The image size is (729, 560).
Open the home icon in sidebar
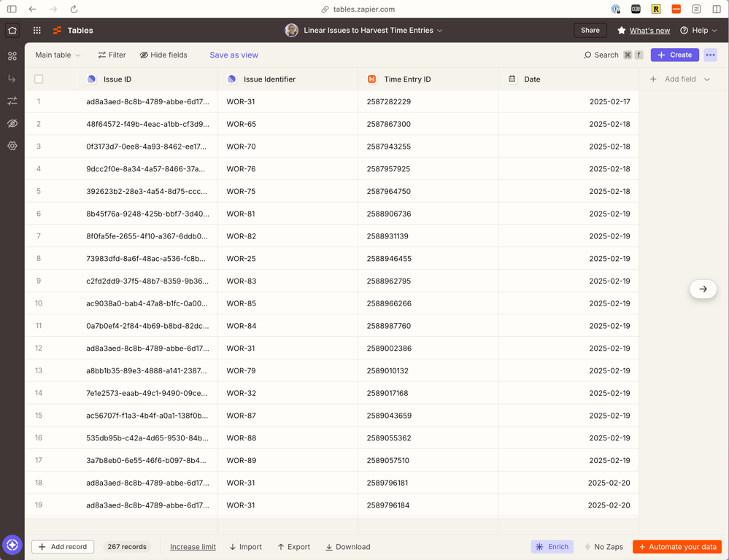pyautogui.click(x=12, y=31)
